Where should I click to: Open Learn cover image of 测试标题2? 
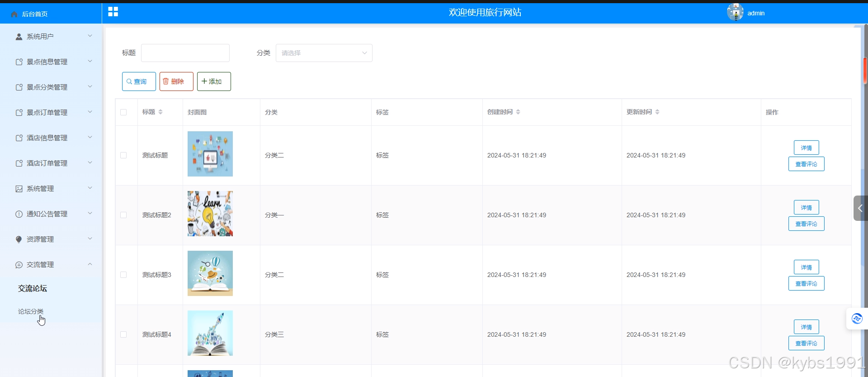(x=210, y=214)
